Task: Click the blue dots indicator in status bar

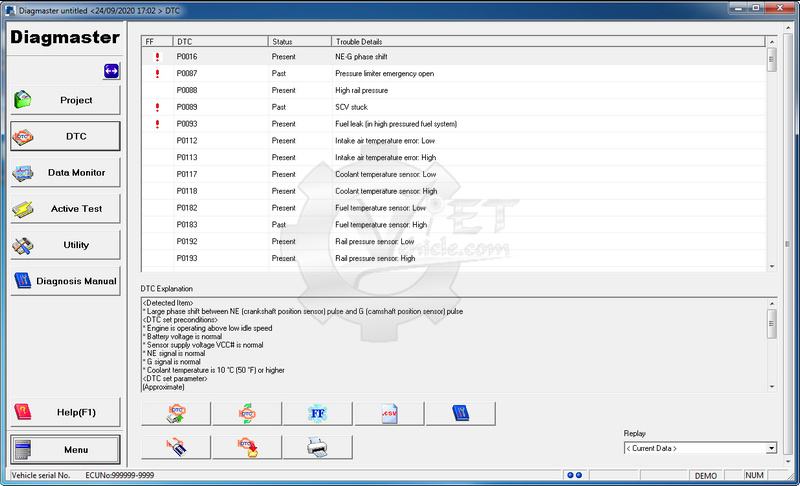Action: tap(574, 475)
